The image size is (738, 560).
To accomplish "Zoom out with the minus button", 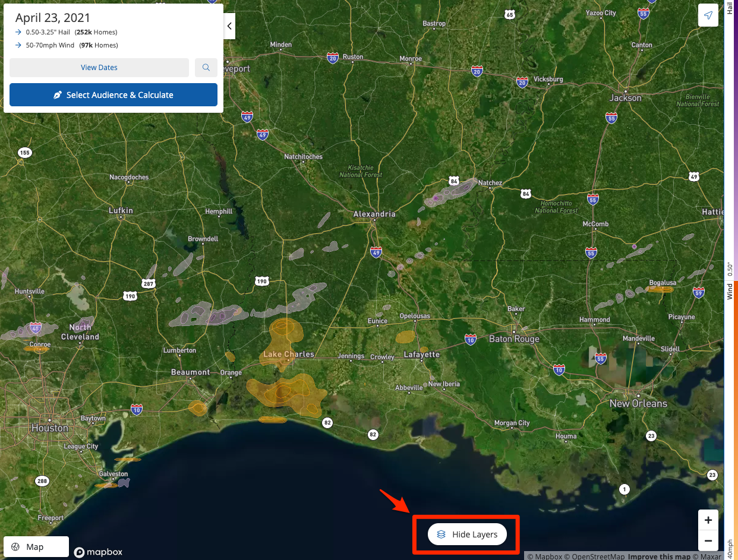I will click(708, 540).
